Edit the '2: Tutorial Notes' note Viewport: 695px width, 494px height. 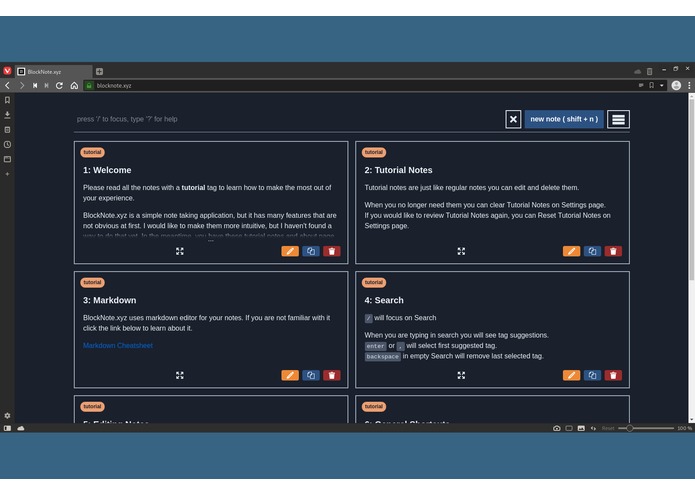(x=571, y=251)
